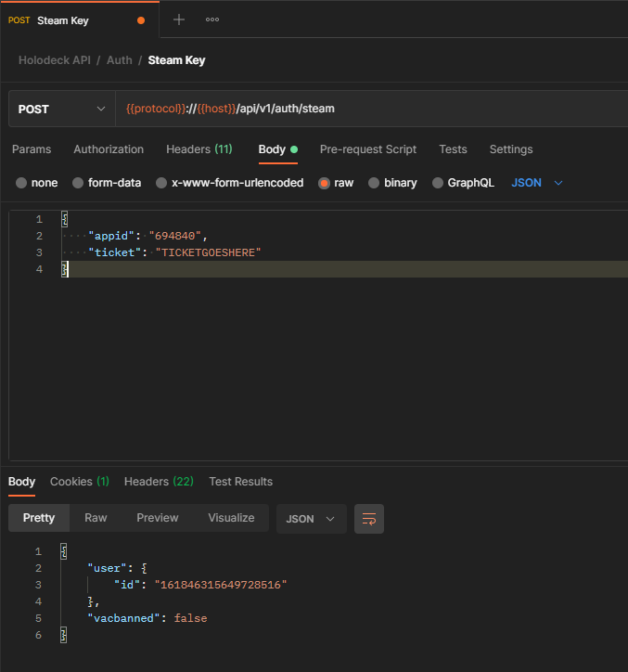Click the unsaved-changes dot on Steam Key tab
The width and height of the screenshot is (628, 672).
point(140,20)
